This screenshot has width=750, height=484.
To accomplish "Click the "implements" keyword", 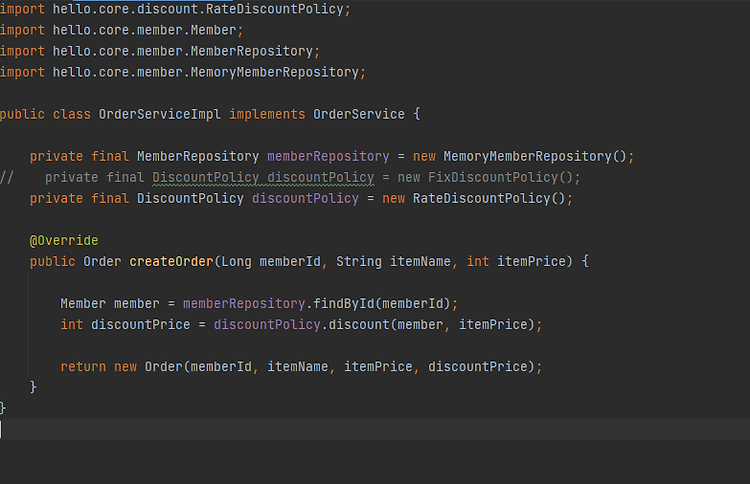I will click(267, 114).
